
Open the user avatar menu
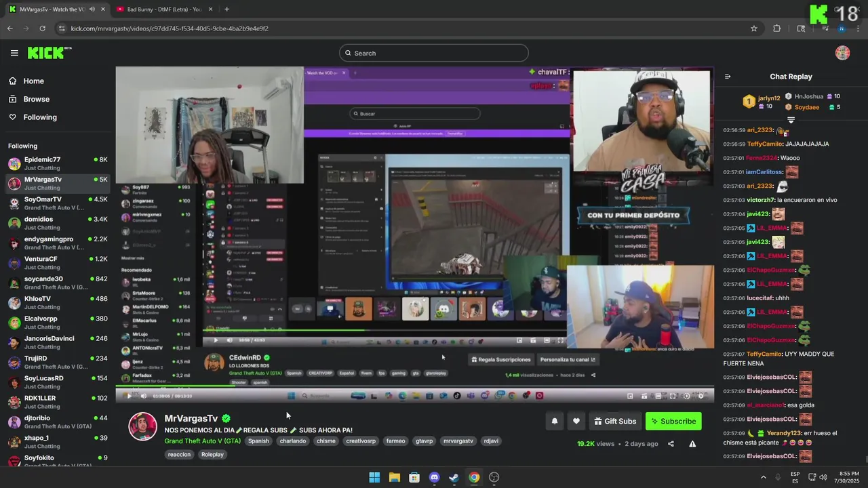[x=842, y=53]
